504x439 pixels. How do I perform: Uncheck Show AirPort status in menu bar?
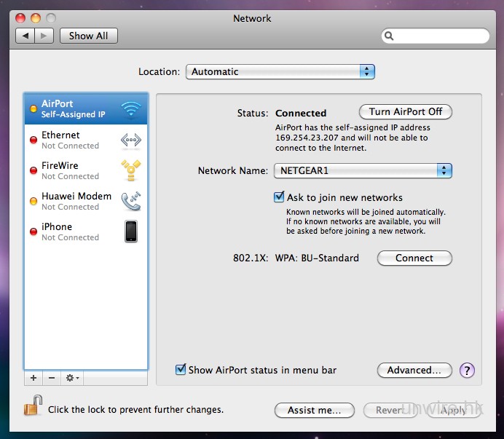181,370
